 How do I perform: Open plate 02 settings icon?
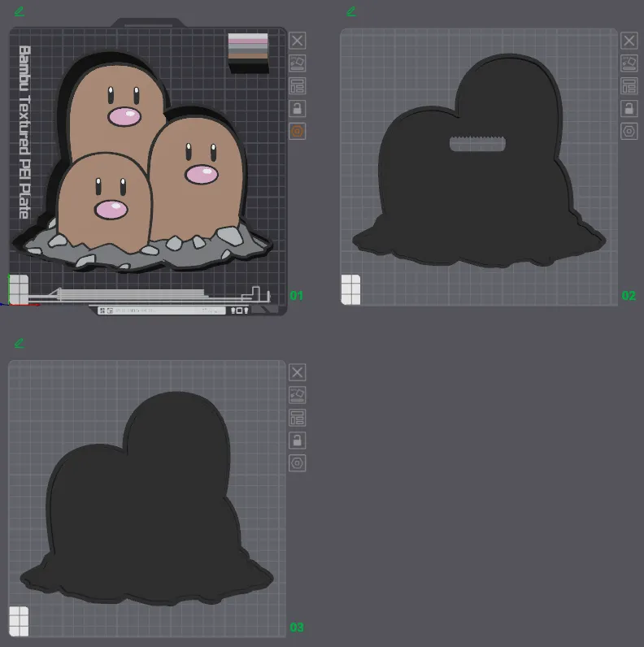629,131
